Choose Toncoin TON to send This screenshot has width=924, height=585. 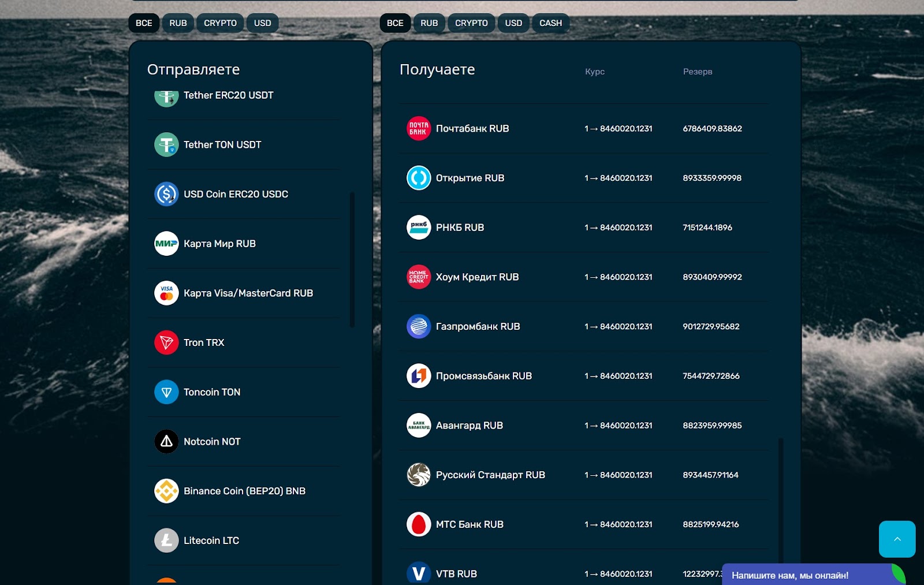click(244, 392)
